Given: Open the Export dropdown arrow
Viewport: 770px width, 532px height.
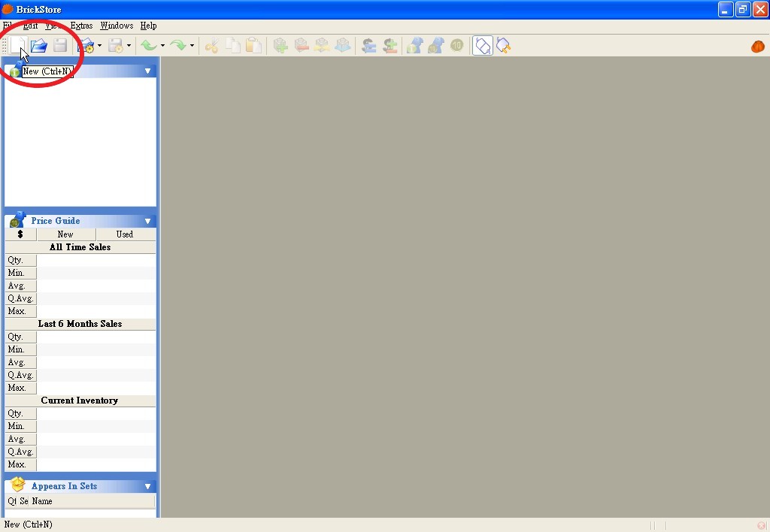Looking at the screenshot, I should tap(129, 46).
